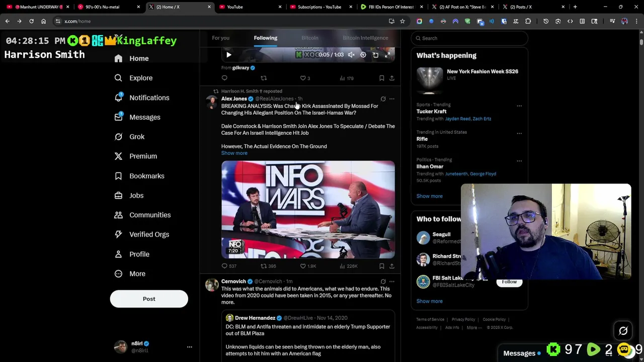Expand Alex Jones post with Show more
The image size is (644, 362).
pyautogui.click(x=234, y=153)
